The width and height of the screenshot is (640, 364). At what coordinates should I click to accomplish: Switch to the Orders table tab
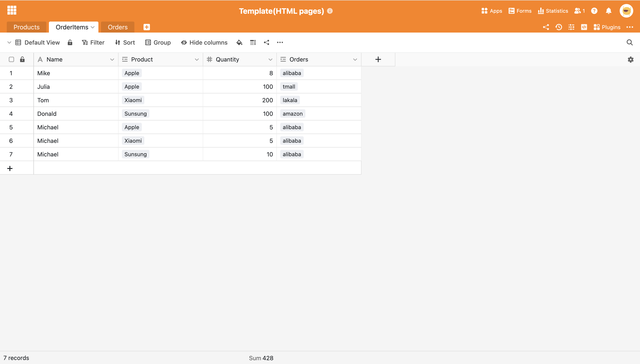(118, 27)
